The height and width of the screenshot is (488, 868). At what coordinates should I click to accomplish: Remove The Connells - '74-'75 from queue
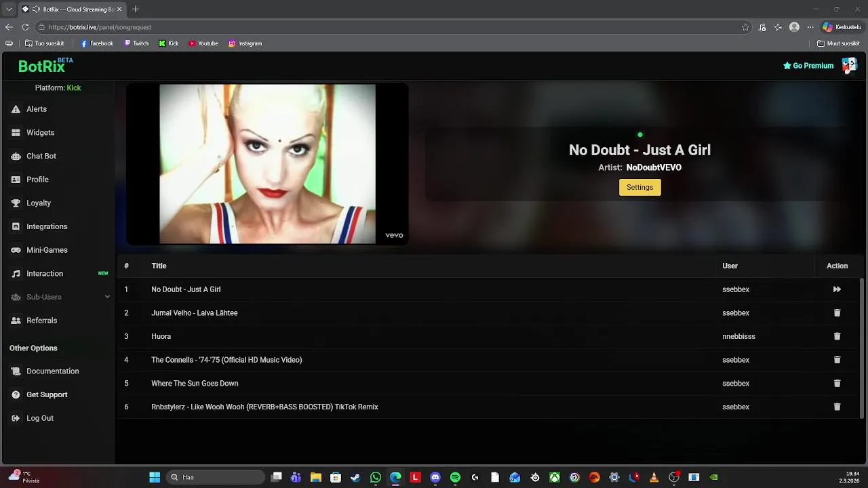click(x=837, y=360)
